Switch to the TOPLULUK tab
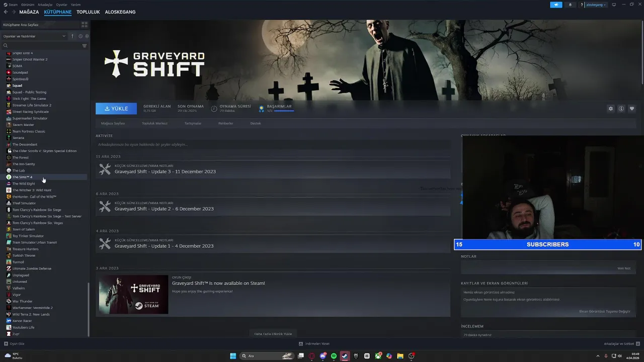The height and width of the screenshot is (362, 644). click(88, 12)
